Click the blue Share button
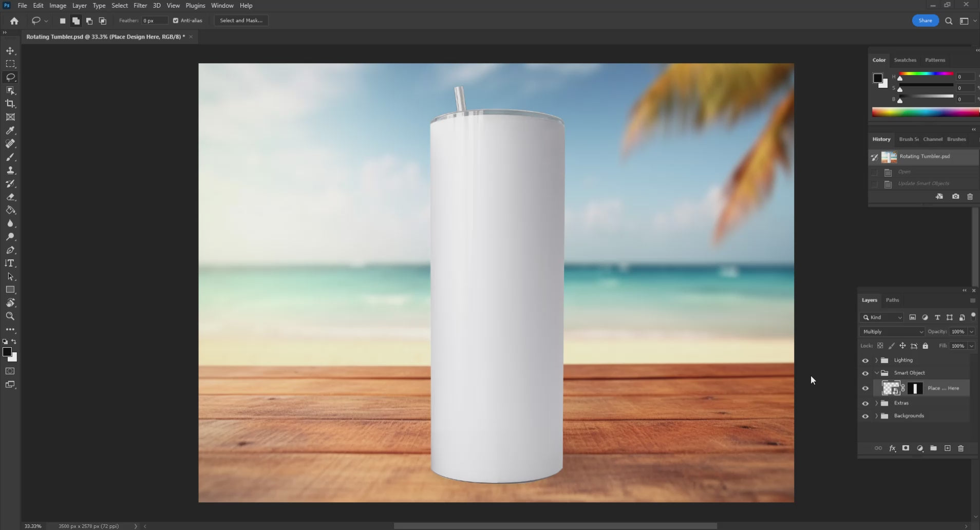The width and height of the screenshot is (980, 530). point(925,21)
